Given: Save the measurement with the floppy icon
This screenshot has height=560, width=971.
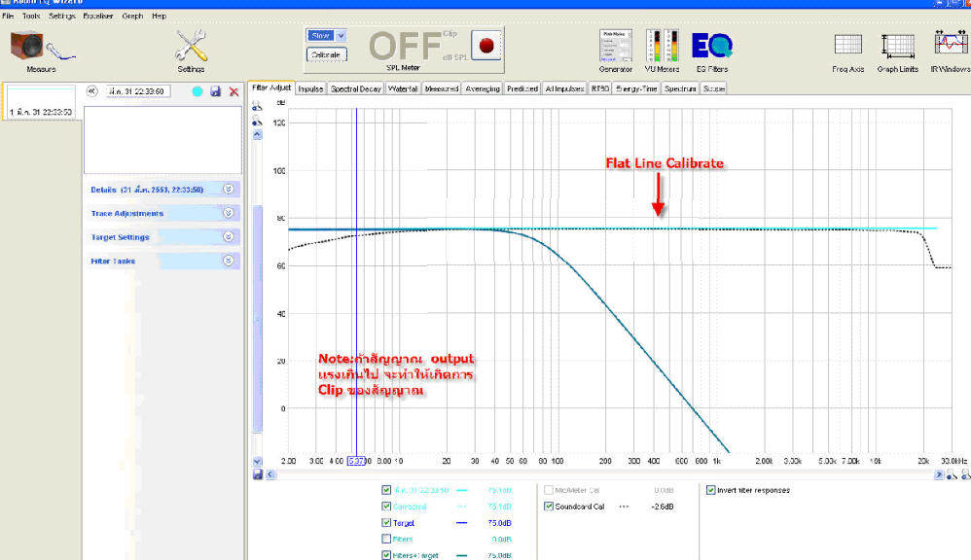Looking at the screenshot, I should point(215,91).
